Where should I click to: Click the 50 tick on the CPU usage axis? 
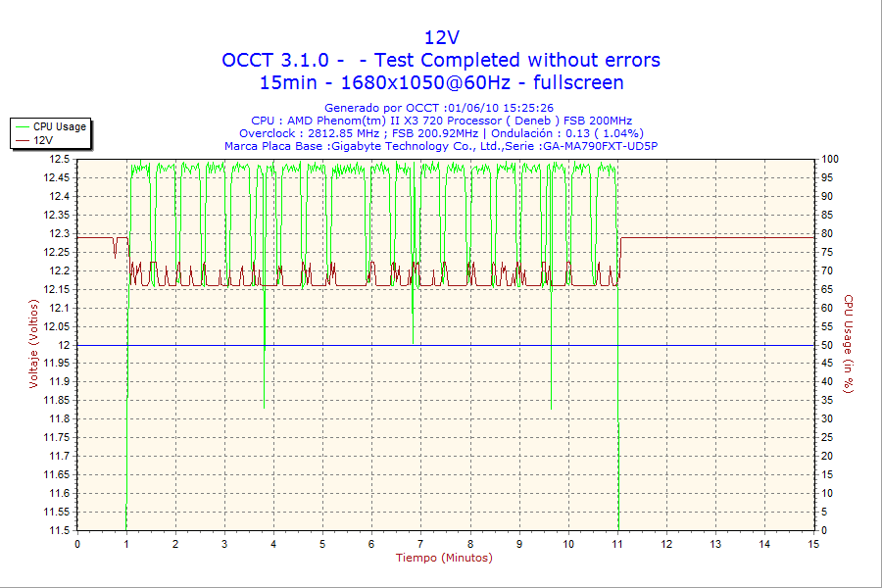[827, 345]
